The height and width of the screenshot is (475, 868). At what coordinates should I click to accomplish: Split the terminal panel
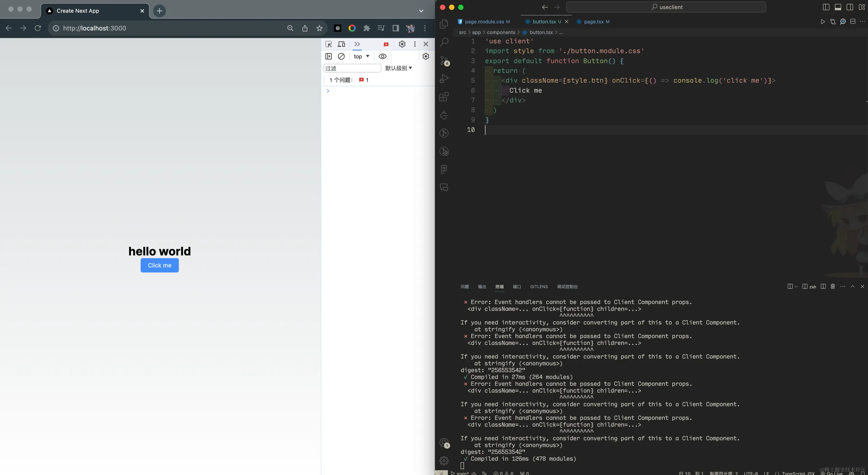click(823, 287)
